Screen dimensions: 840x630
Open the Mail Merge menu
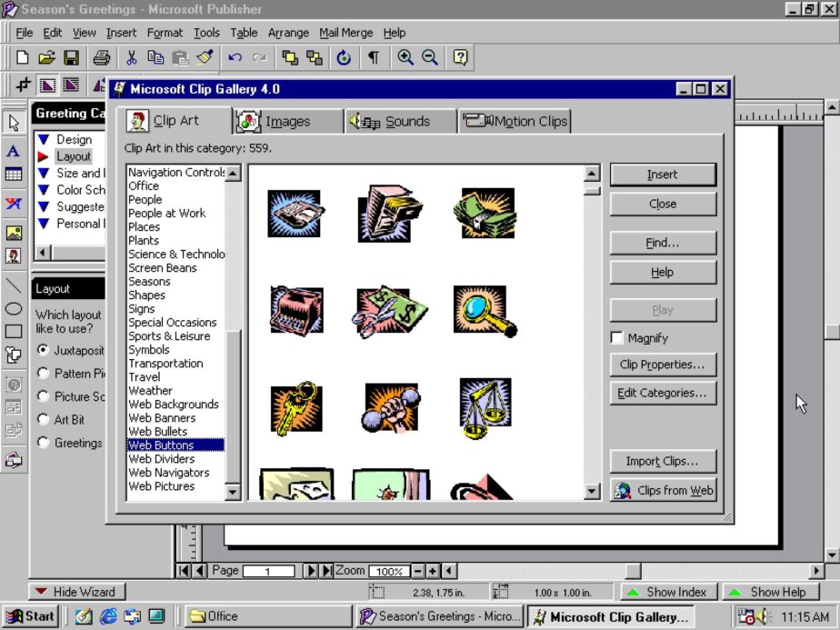[346, 33]
